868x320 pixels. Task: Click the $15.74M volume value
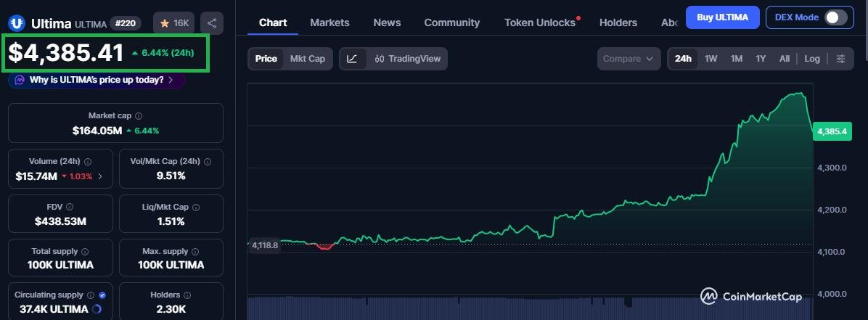36,176
